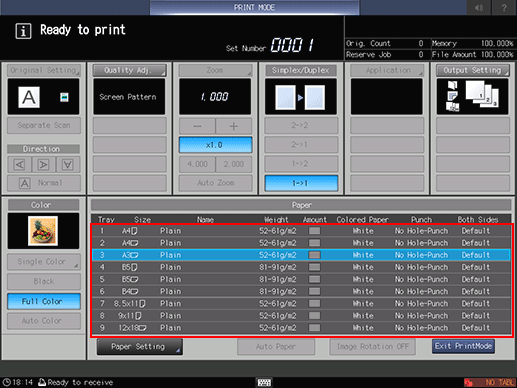Open Output Setting menu
The width and height of the screenshot is (517, 388).
[473, 70]
